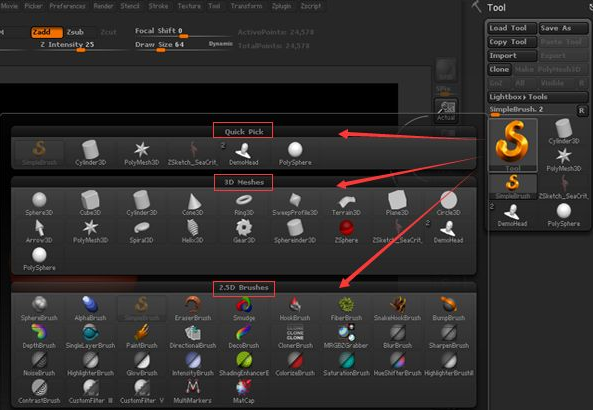Open the Texture menu

(x=189, y=6)
